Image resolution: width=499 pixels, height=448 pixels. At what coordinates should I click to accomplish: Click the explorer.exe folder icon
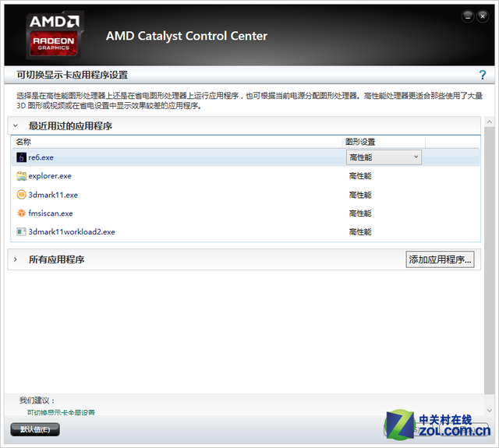(x=21, y=176)
